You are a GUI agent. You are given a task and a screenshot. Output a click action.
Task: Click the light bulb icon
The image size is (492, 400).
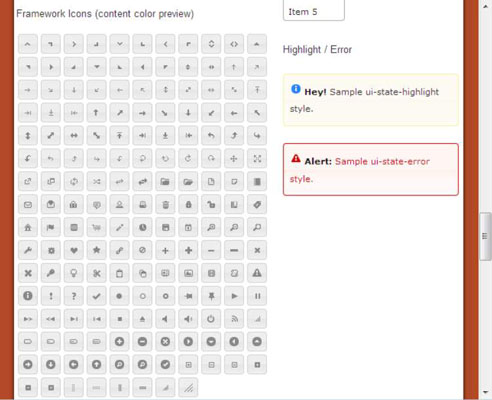click(74, 273)
